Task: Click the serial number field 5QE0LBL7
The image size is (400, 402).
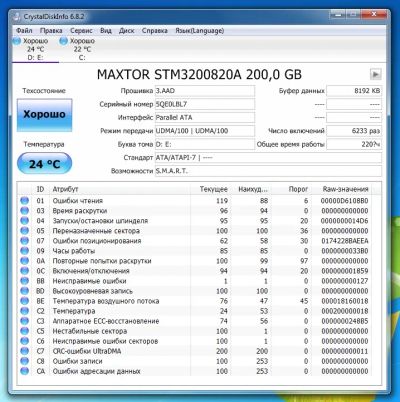Action: pyautogui.click(x=205, y=104)
